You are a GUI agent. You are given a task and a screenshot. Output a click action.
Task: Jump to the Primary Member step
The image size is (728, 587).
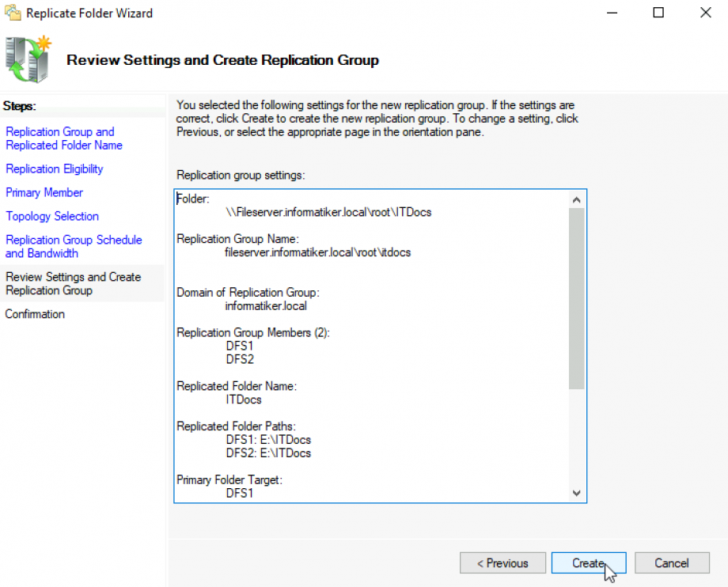(x=44, y=192)
